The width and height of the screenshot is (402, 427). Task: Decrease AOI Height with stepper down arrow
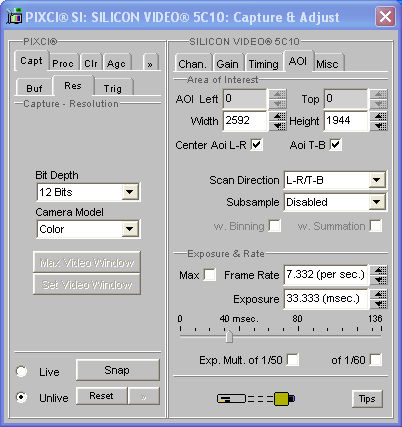380,126
